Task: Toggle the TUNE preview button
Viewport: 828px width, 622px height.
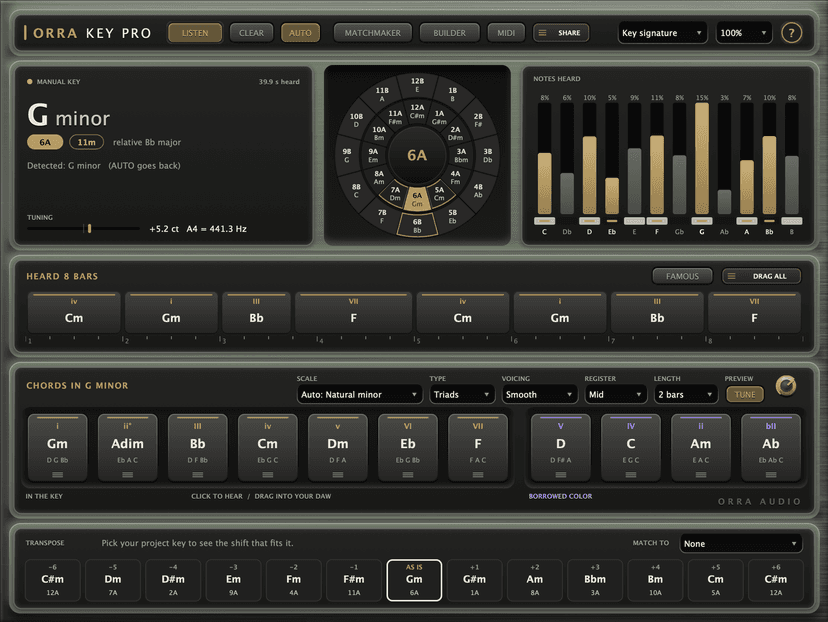Action: [x=745, y=394]
